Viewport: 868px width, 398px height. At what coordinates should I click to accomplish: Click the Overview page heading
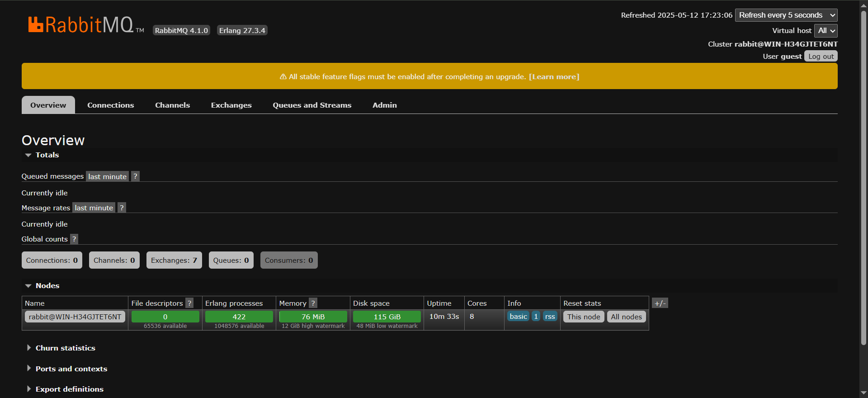coord(53,140)
